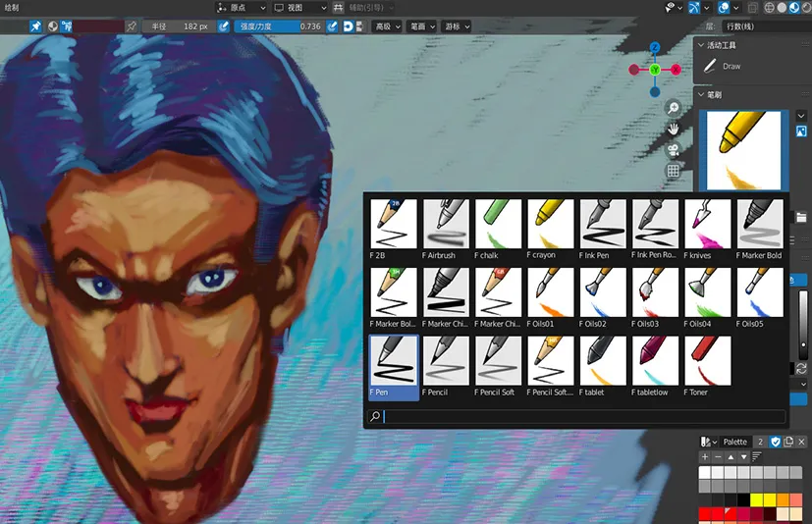Open brush list dropdown beside preview

(x=801, y=116)
